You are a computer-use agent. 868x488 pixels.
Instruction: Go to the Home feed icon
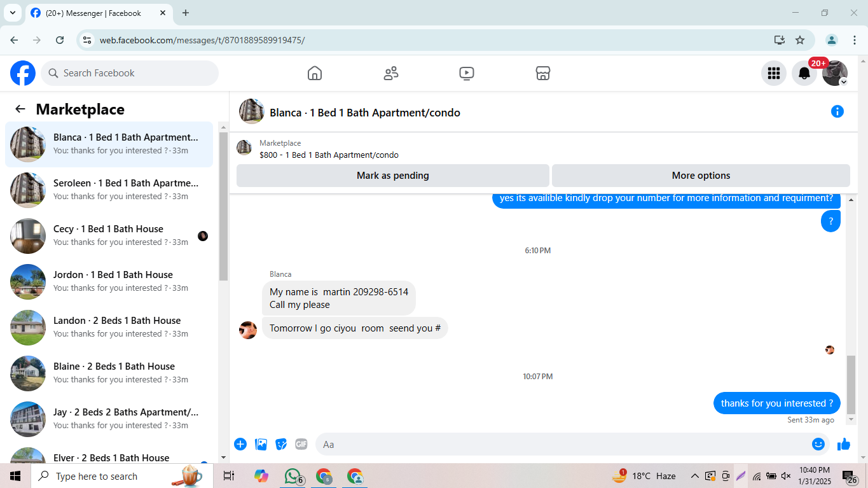tap(315, 73)
